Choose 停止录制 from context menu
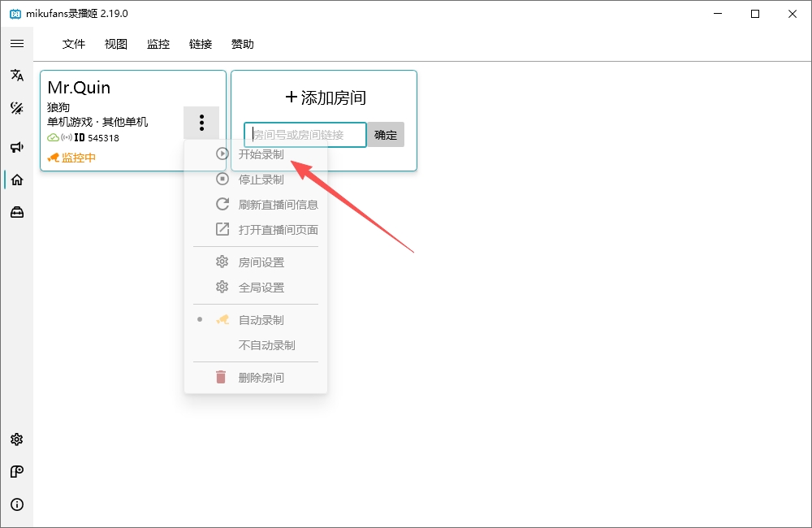This screenshot has height=528, width=812. (x=256, y=180)
